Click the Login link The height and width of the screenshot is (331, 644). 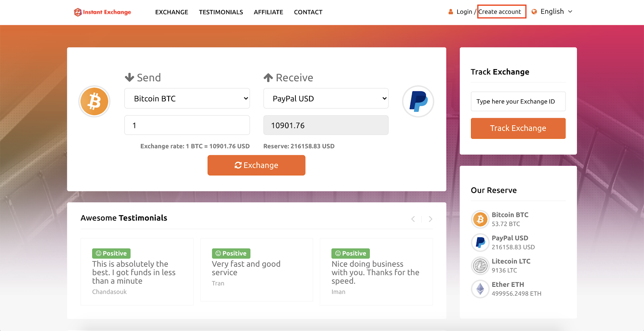click(464, 12)
